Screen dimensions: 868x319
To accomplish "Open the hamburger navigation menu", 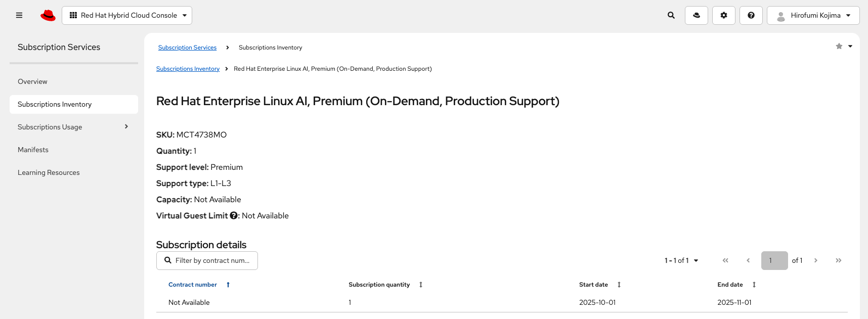I will click(19, 15).
